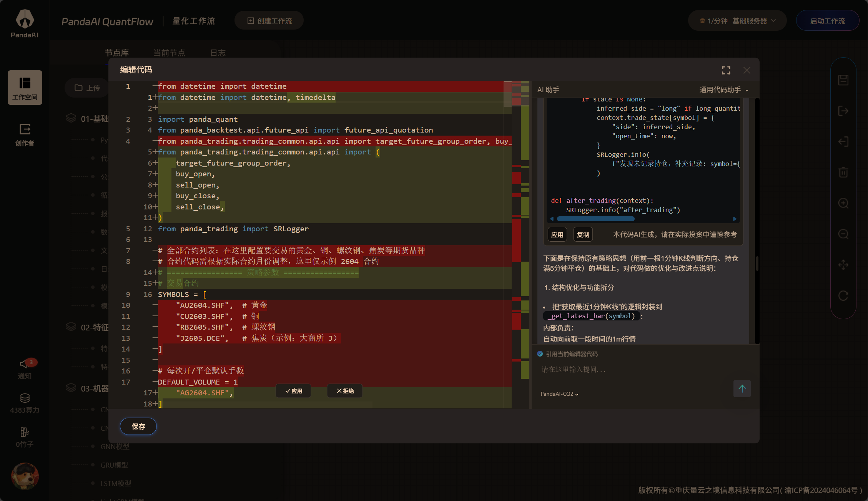Screen dimensions: 868x501
Task: Click the '1. 结构优化与功能拆分' heading
Action: tap(579, 287)
